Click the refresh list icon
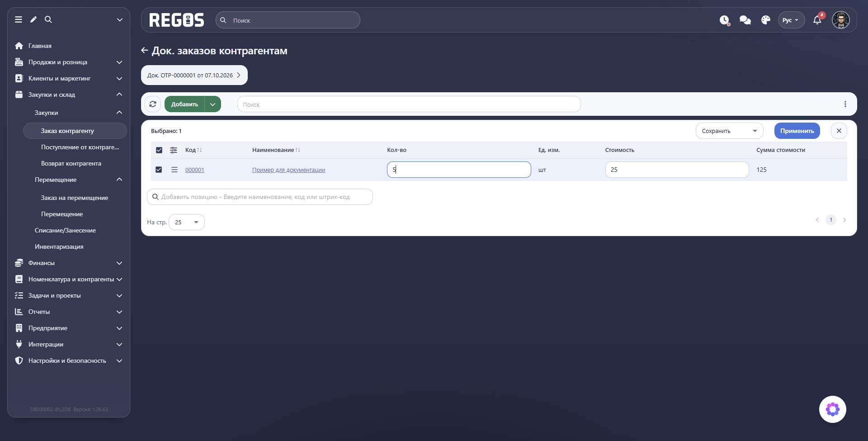Image resolution: width=868 pixels, height=441 pixels. [x=153, y=104]
